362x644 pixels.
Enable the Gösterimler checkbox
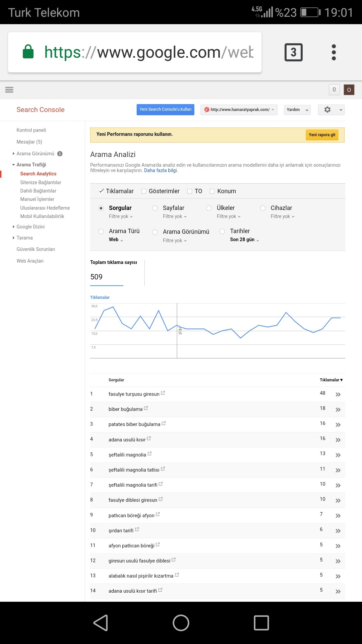[144, 191]
